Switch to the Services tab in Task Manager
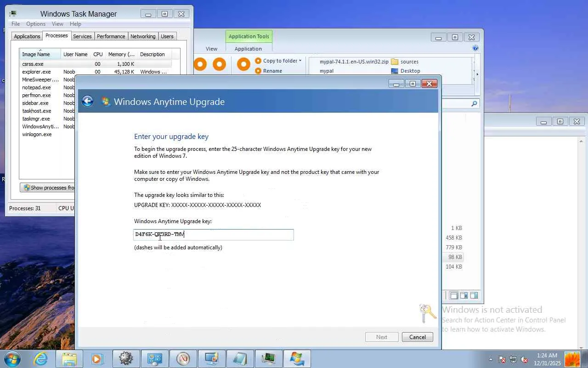 pyautogui.click(x=82, y=36)
